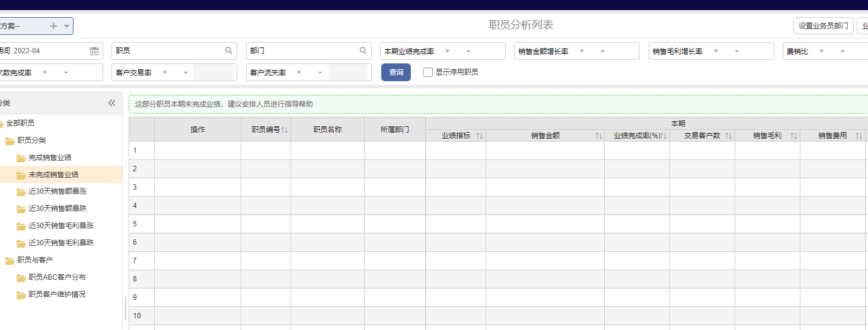Viewport: 868px width, 330px height.
Task: Click the left panel vertical scrollbar
Action: 126,308
